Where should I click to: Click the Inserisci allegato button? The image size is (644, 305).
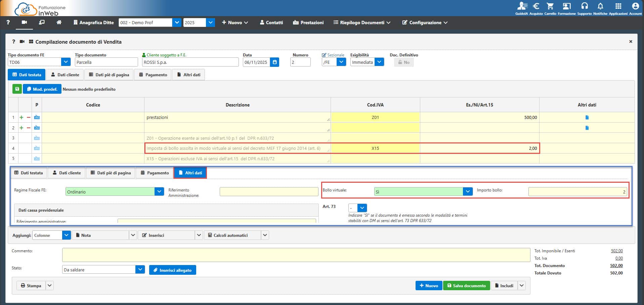coord(172,270)
